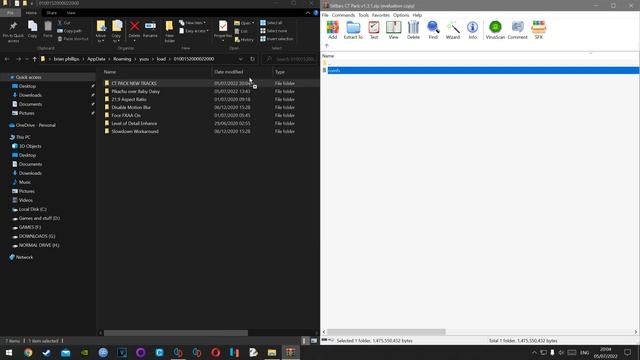Switch to the View tab in Explorer
640x360 pixels.
tap(71, 13)
